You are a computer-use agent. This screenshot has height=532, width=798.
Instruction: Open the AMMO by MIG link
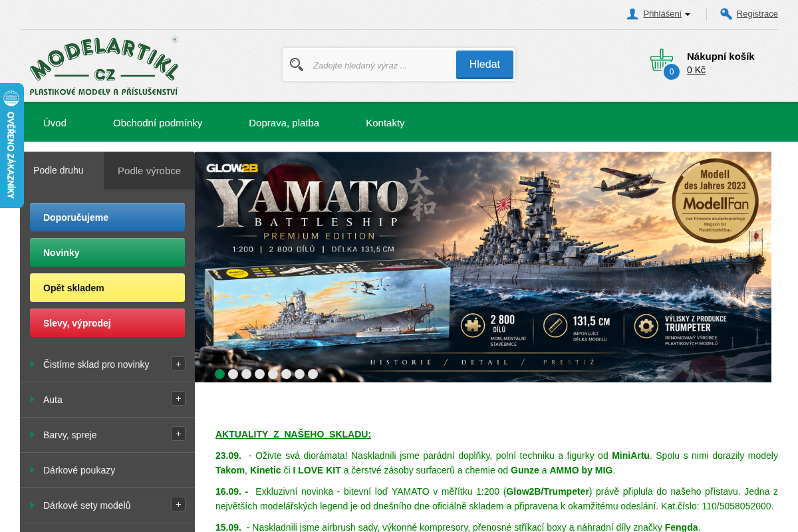pyautogui.click(x=581, y=470)
